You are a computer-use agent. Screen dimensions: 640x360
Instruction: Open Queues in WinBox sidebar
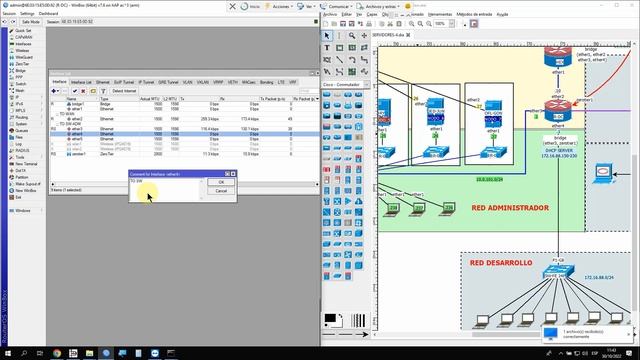pyautogui.click(x=21, y=131)
